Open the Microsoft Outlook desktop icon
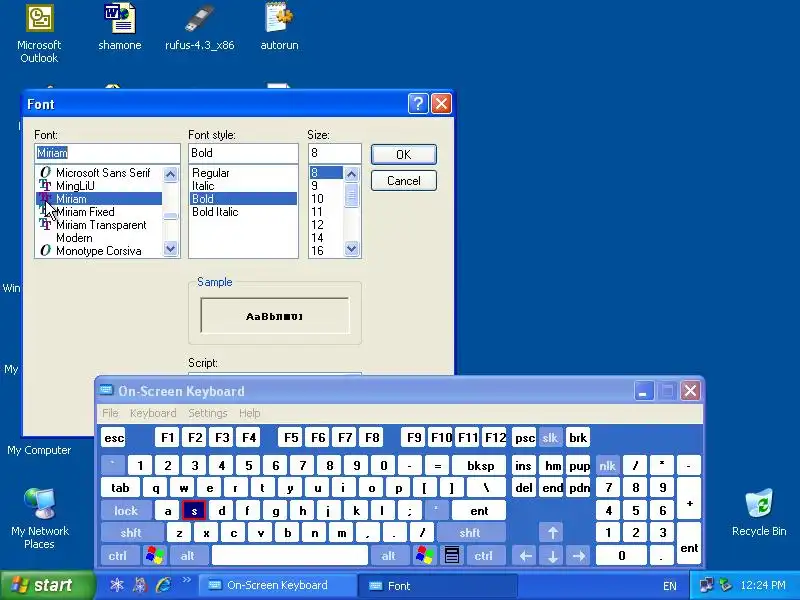Viewport: 800px width, 600px height. click(39, 34)
